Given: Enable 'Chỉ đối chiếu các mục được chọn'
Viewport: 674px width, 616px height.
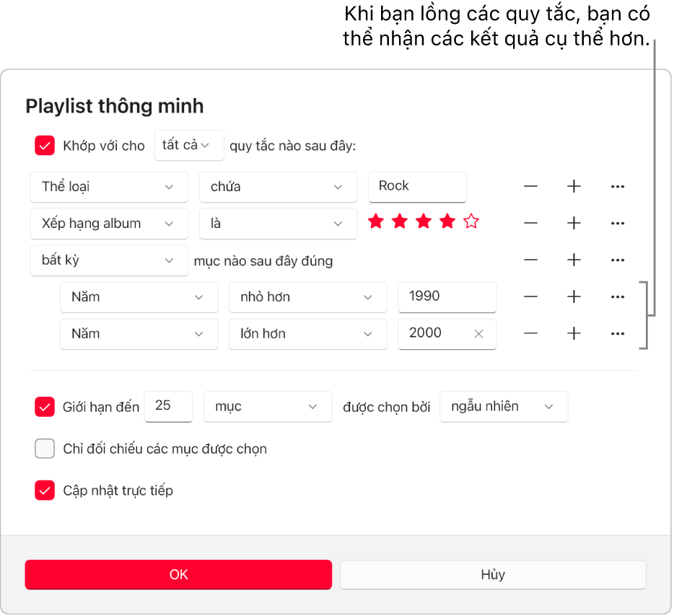Looking at the screenshot, I should point(45,449).
